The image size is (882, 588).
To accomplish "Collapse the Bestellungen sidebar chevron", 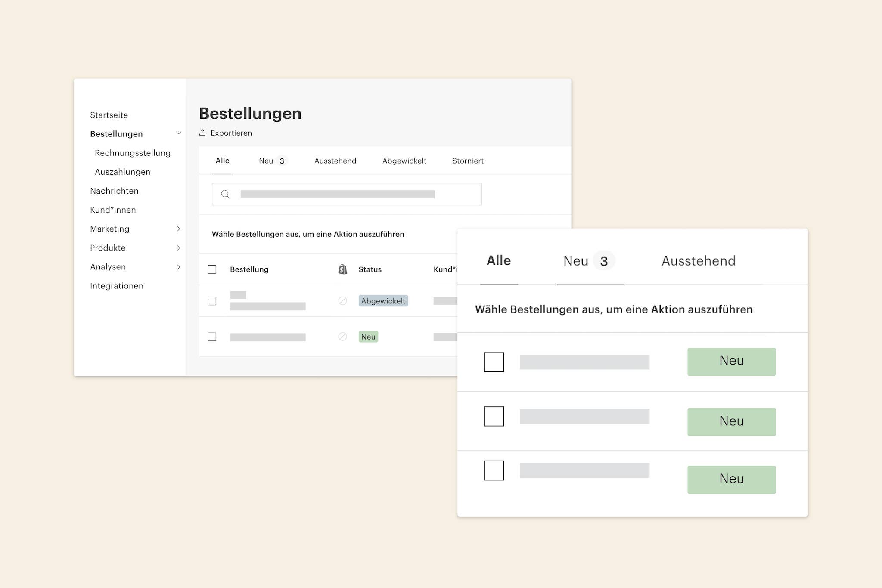I will (x=178, y=133).
